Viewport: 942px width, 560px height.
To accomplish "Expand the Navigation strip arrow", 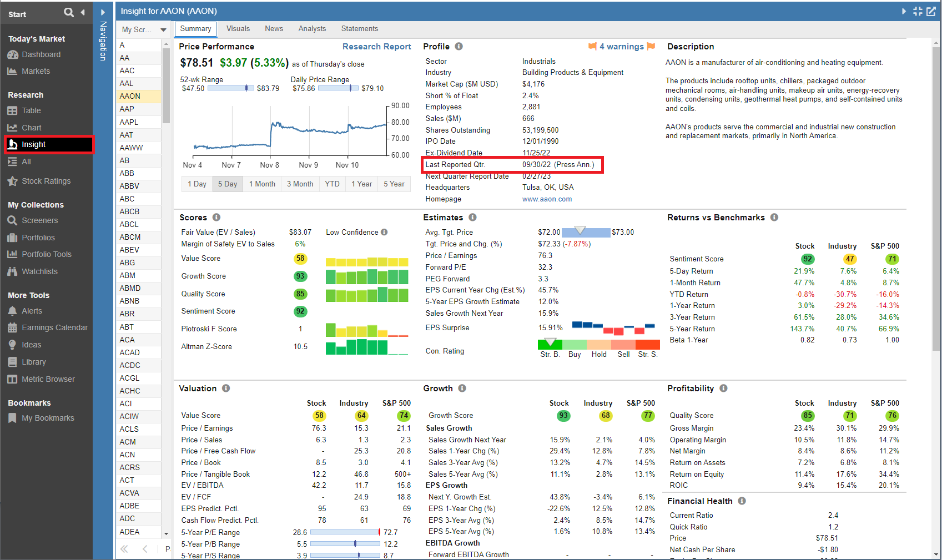I will pos(103,12).
